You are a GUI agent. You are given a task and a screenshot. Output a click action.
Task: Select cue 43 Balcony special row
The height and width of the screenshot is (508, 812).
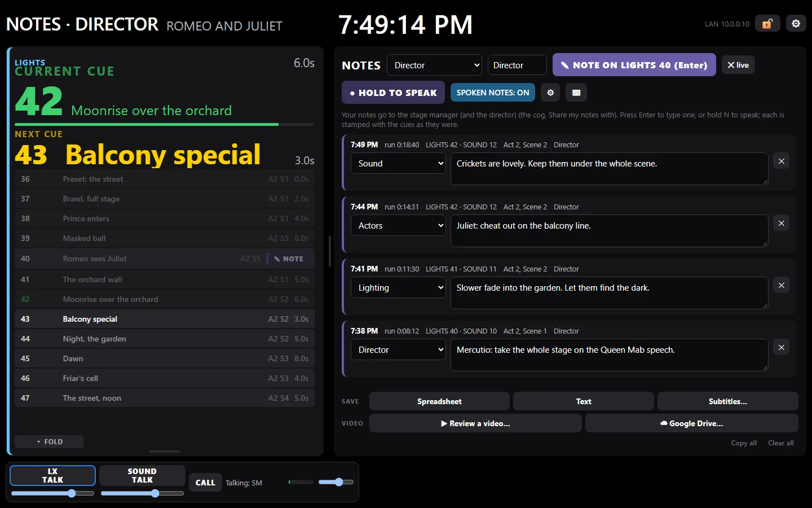164,319
